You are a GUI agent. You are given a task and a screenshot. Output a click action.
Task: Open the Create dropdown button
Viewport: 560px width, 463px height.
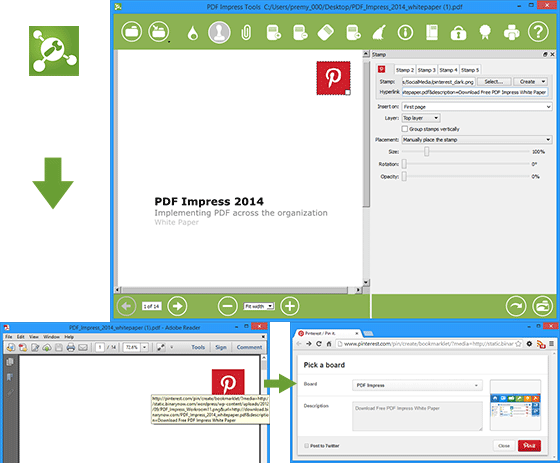(x=530, y=82)
